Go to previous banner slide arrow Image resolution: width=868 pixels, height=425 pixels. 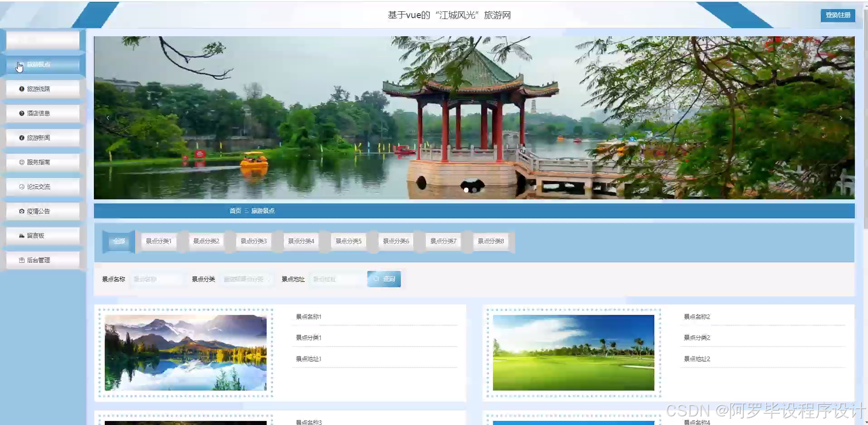pos(108,118)
